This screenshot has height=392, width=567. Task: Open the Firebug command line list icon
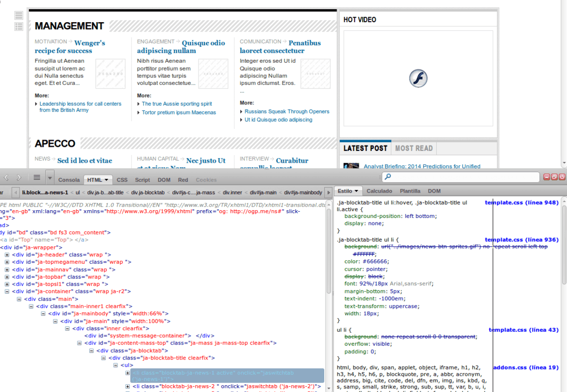[37, 177]
